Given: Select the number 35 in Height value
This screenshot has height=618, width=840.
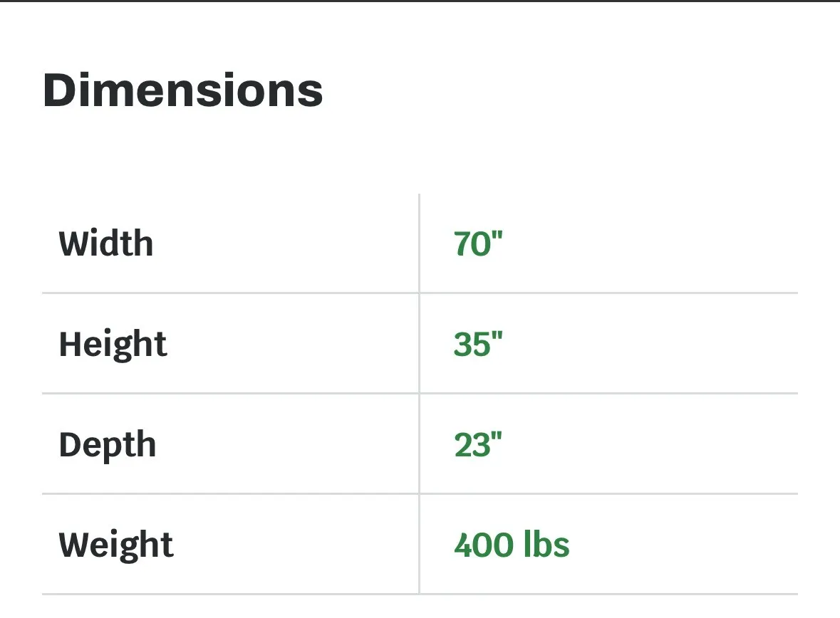Looking at the screenshot, I should tap(470, 345).
